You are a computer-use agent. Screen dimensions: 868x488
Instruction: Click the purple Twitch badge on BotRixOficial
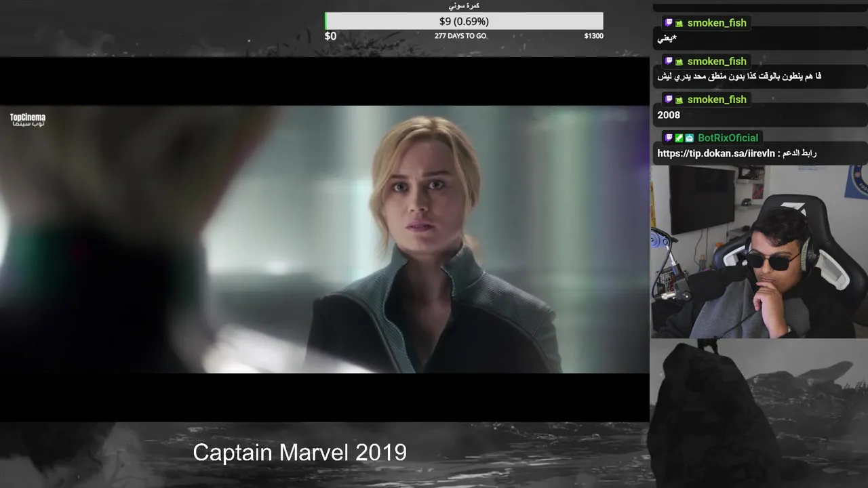point(669,138)
